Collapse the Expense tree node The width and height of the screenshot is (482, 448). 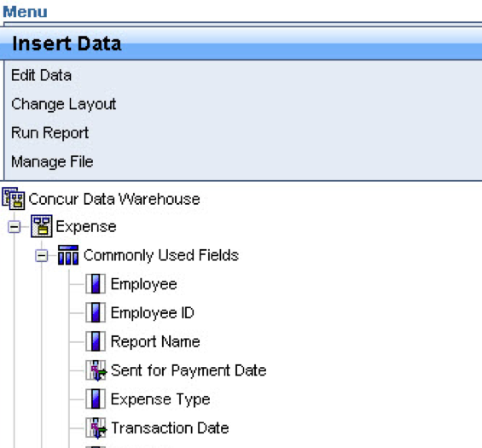(15, 227)
